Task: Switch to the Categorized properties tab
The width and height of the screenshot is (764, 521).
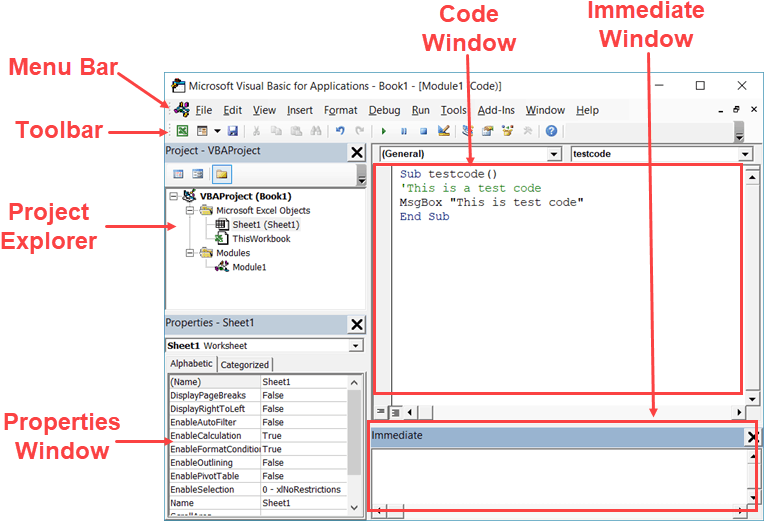Action: (245, 365)
